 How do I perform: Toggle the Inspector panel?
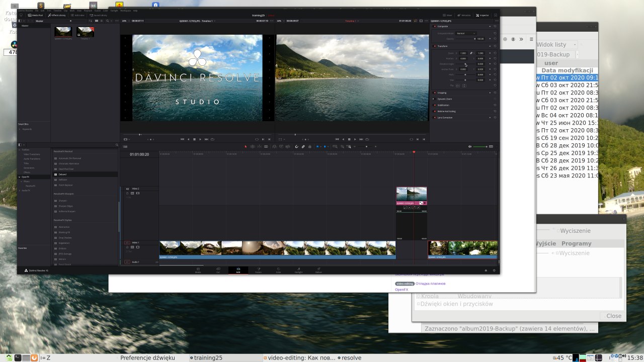coord(482,16)
